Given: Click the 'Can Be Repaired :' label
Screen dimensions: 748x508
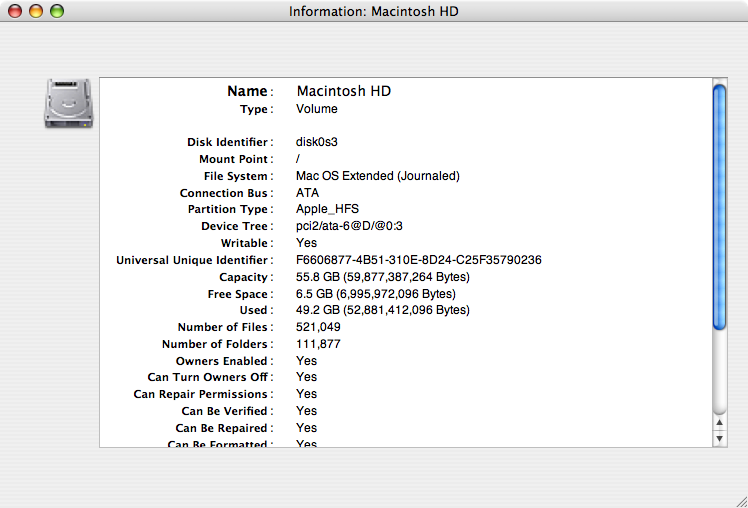Looking at the screenshot, I should tap(225, 428).
